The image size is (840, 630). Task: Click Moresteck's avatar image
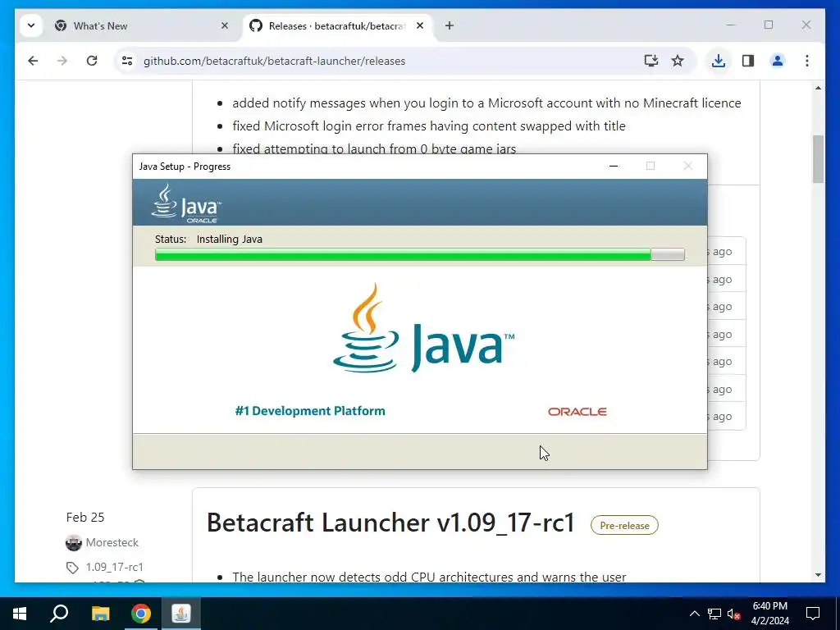coord(73,543)
